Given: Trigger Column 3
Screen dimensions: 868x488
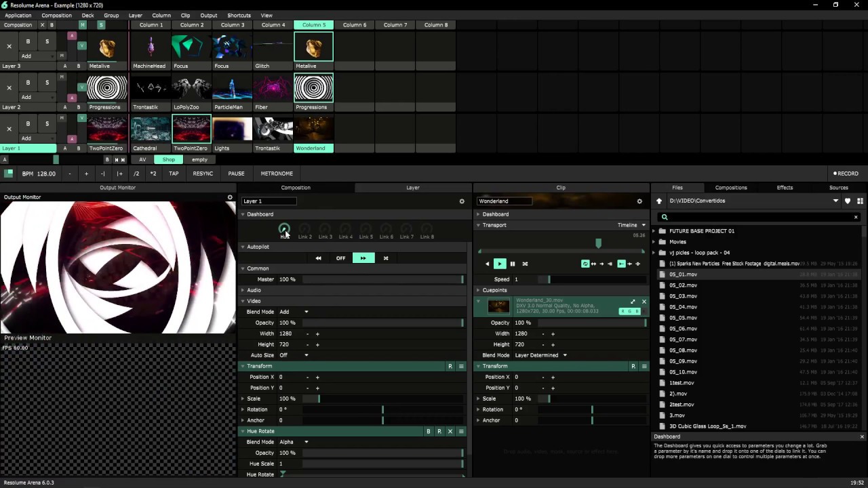Looking at the screenshot, I should pos(233,25).
